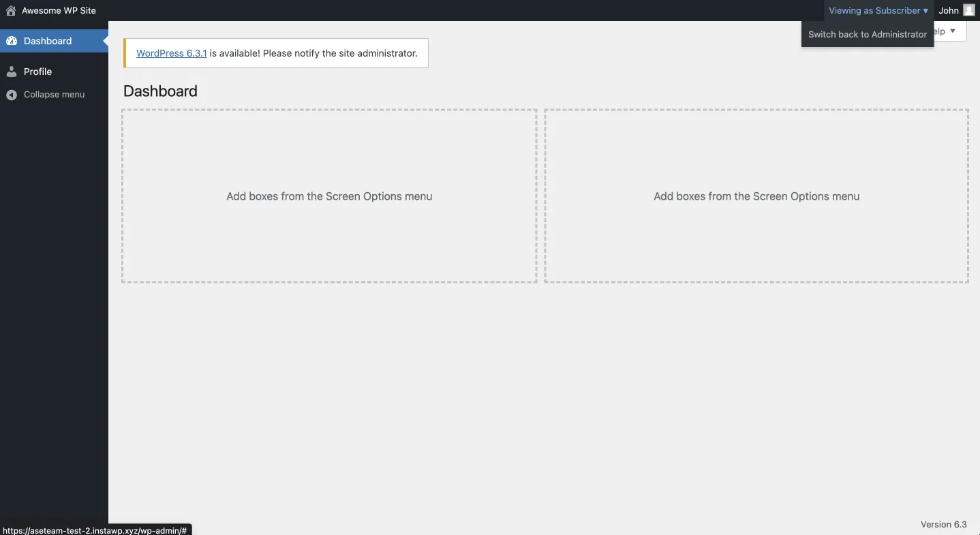Click the left empty dashboard box placeholder
The width and height of the screenshot is (980, 535).
[329, 196]
